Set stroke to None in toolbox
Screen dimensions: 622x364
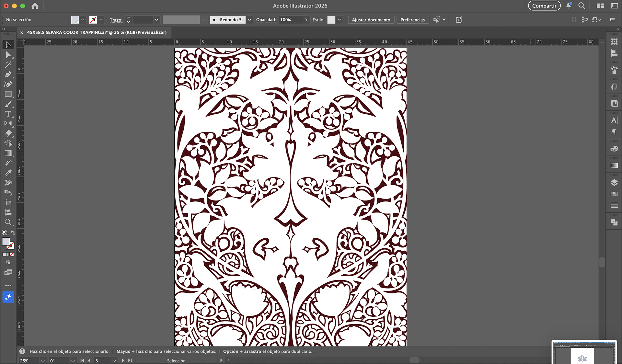click(x=12, y=254)
